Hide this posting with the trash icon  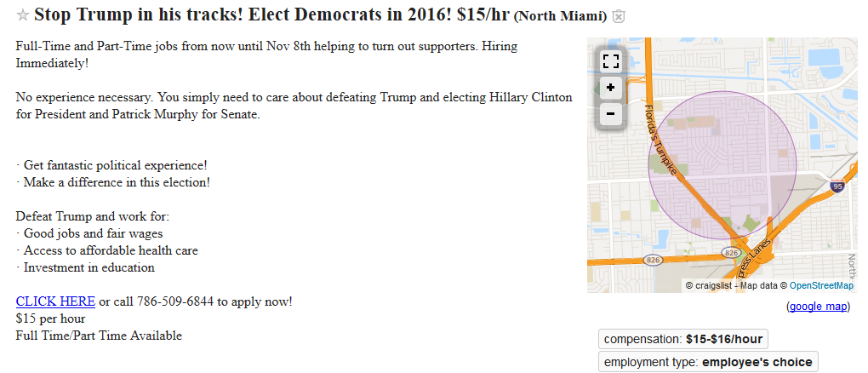(620, 17)
